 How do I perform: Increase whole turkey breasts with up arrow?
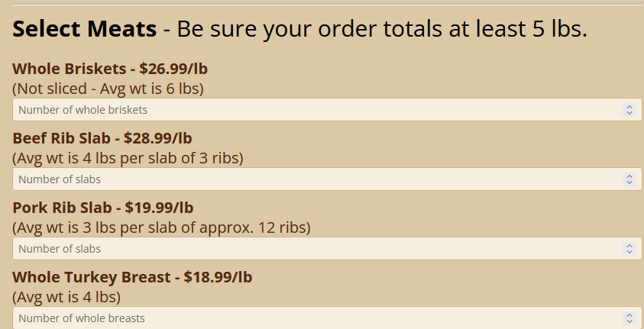629,315
